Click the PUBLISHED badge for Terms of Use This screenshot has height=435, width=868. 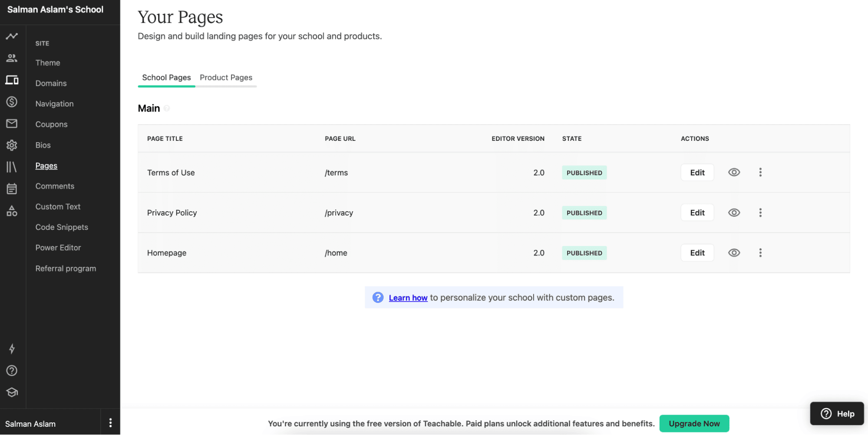click(584, 173)
